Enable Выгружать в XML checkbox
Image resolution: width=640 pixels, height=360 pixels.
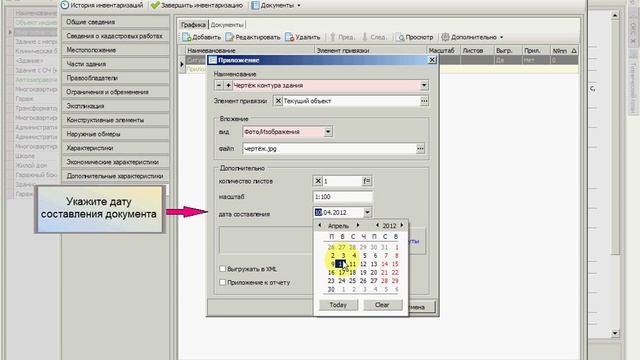point(222,269)
